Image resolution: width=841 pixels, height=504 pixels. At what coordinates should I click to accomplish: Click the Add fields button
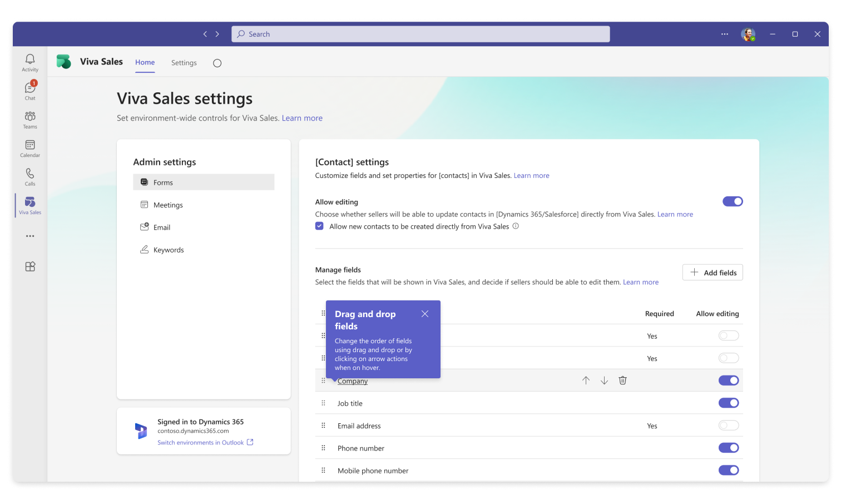point(713,272)
